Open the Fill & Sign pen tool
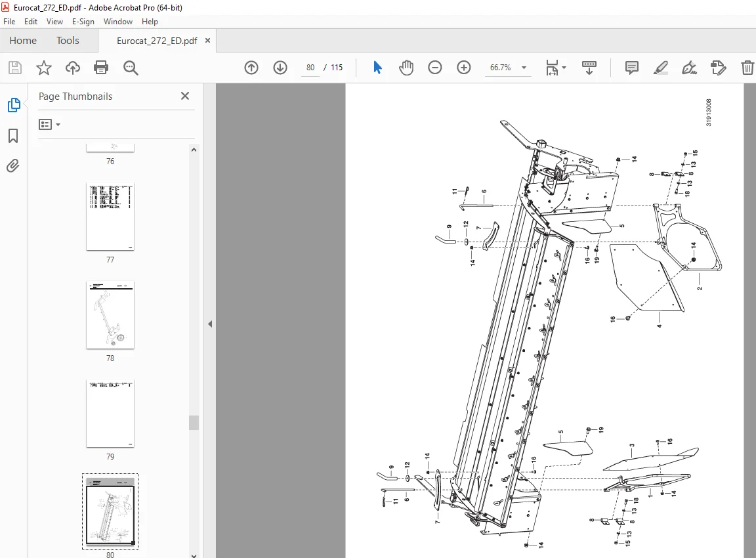 coord(690,68)
